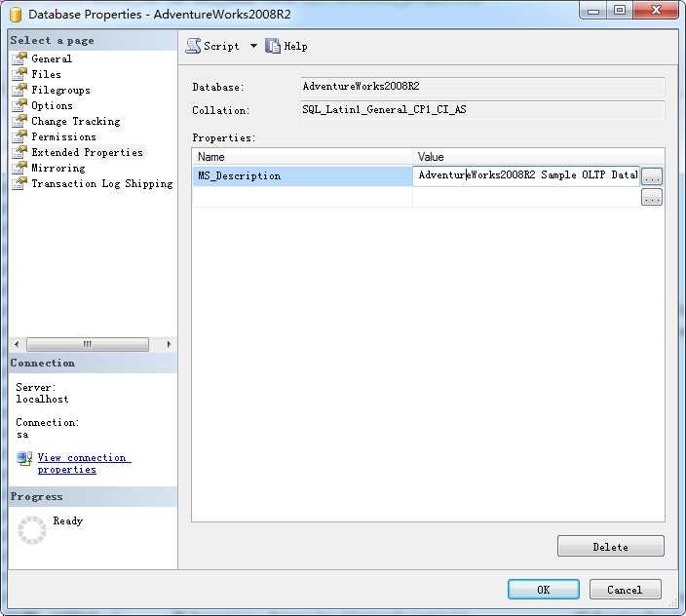Screen dimensions: 686x616
Task: Switch to Transaction Log Shipping page
Action: [102, 184]
